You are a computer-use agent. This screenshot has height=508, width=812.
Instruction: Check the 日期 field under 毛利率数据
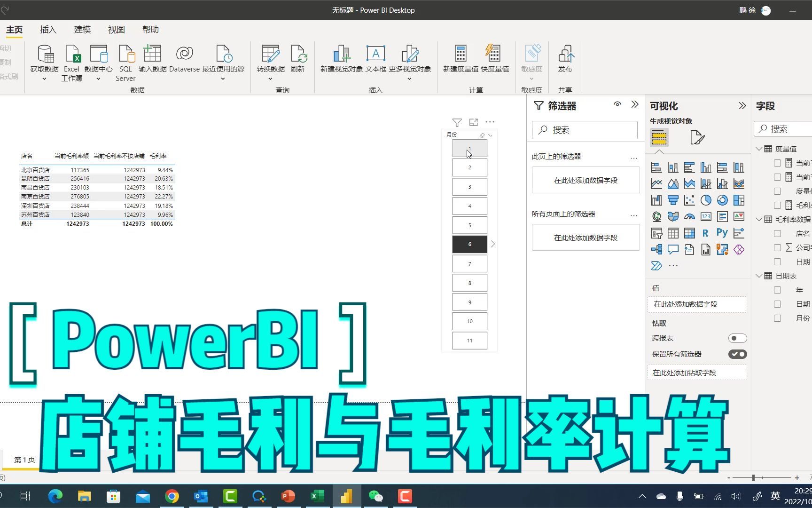tap(777, 262)
